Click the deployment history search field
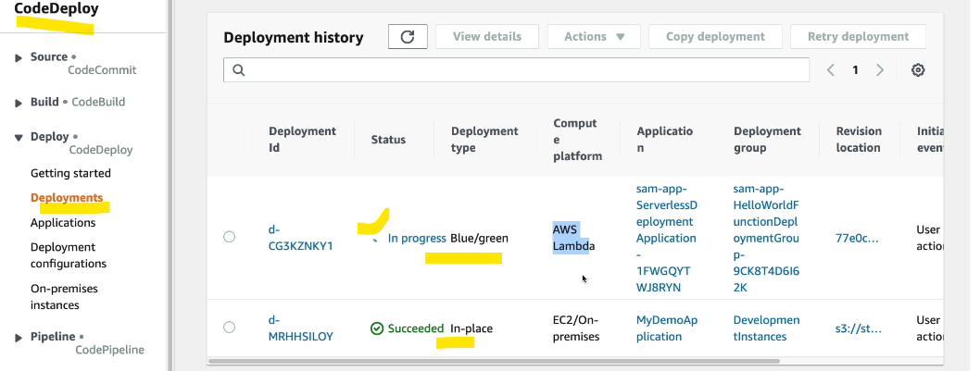The height and width of the screenshot is (371, 980). pos(516,70)
